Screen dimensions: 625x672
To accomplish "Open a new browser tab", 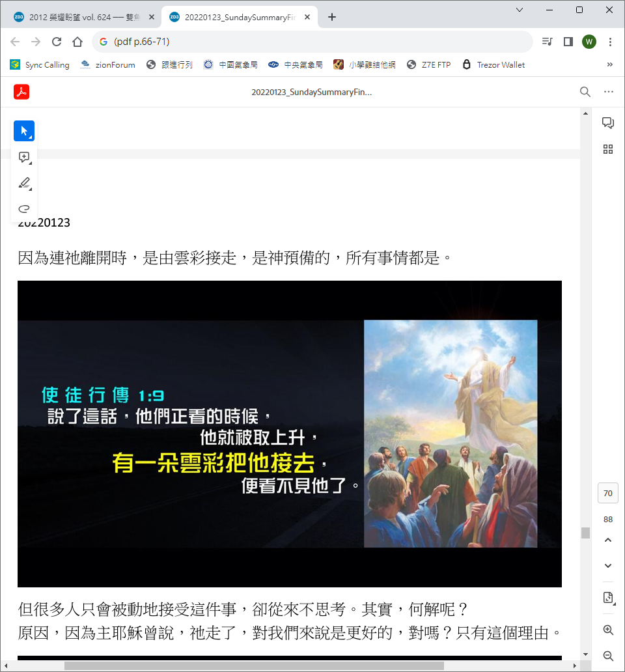I will coord(331,17).
